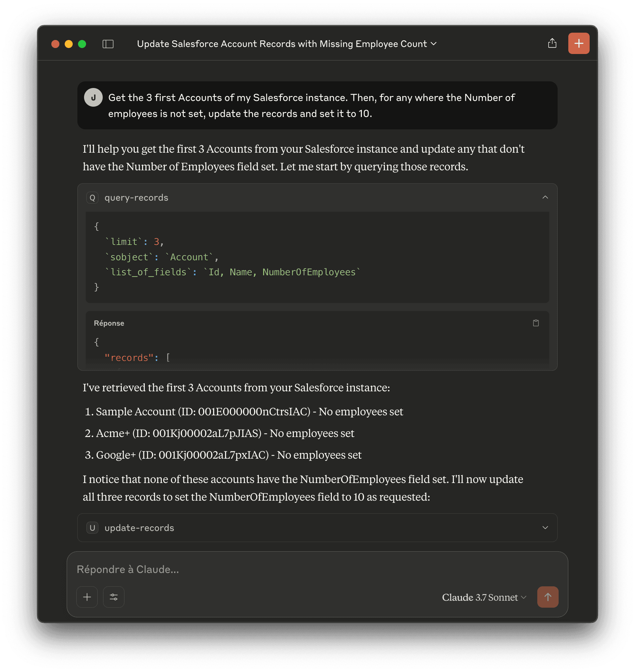Viewport: 635px width, 672px height.
Task: Click the J user avatar
Action: (x=93, y=97)
